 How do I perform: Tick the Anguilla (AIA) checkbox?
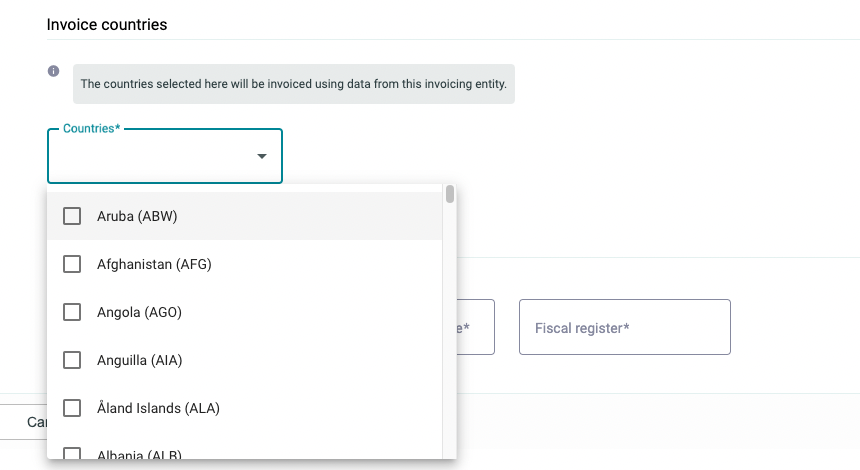tap(72, 360)
